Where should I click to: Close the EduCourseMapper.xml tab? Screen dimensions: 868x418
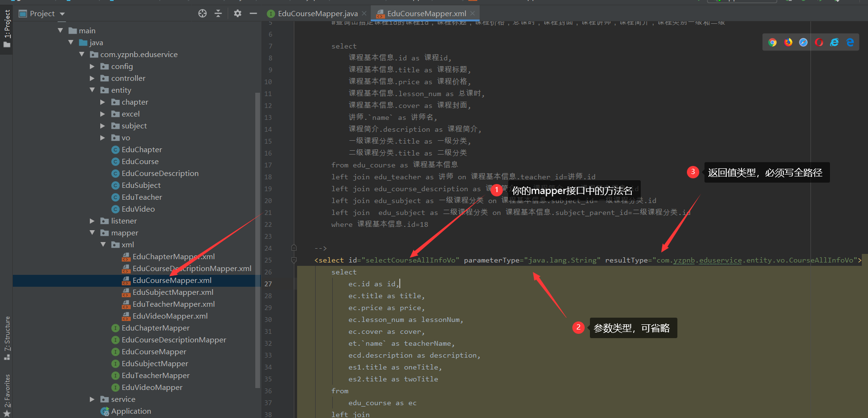473,13
